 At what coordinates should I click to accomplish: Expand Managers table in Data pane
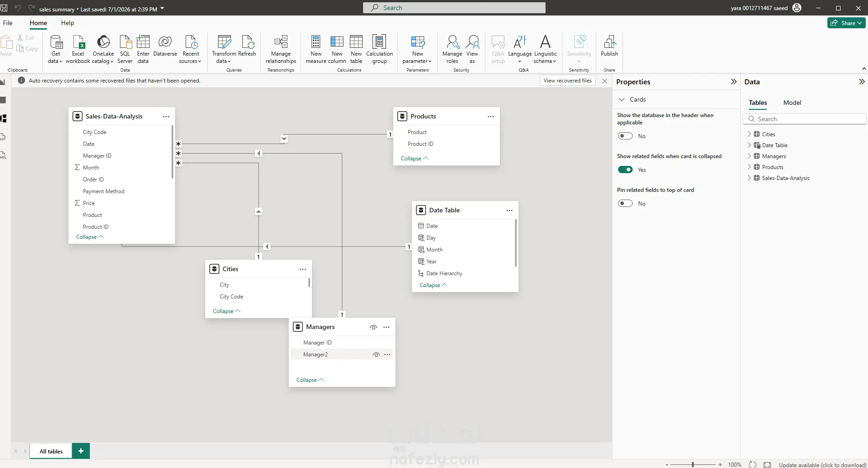coord(749,156)
